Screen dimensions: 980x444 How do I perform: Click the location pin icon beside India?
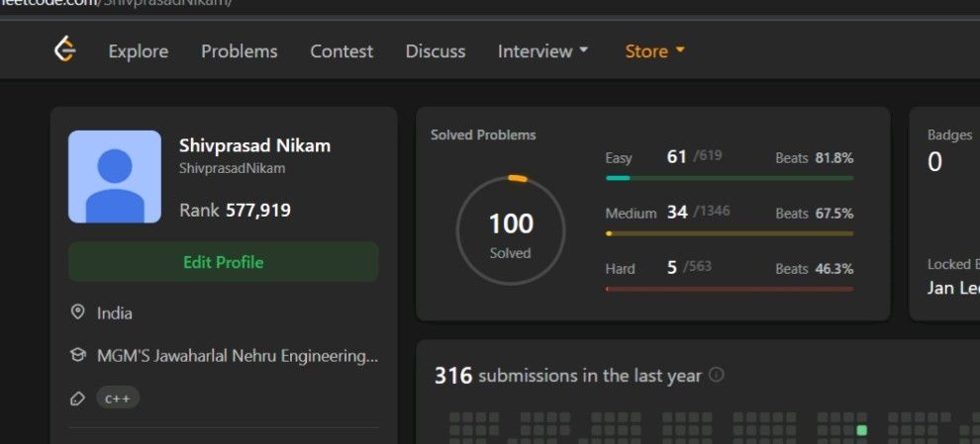[77, 312]
